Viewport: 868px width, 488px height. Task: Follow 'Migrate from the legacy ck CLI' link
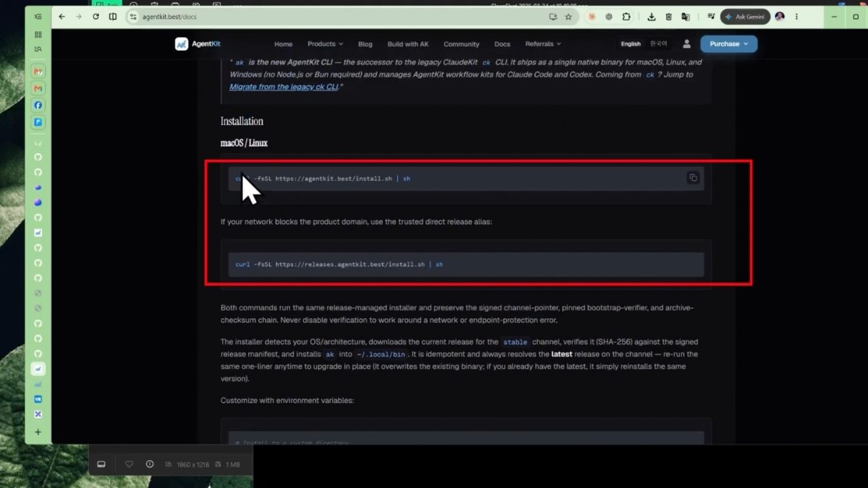point(283,87)
